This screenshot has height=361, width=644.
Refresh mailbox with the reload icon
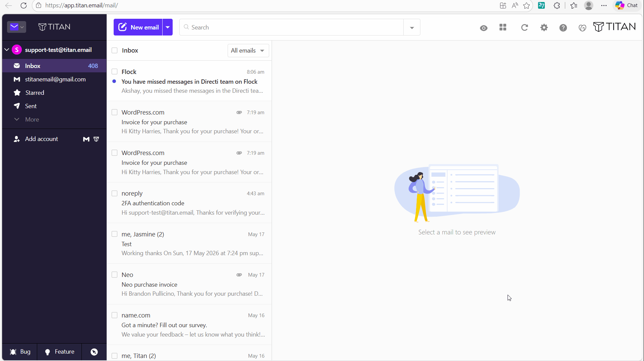pyautogui.click(x=525, y=27)
